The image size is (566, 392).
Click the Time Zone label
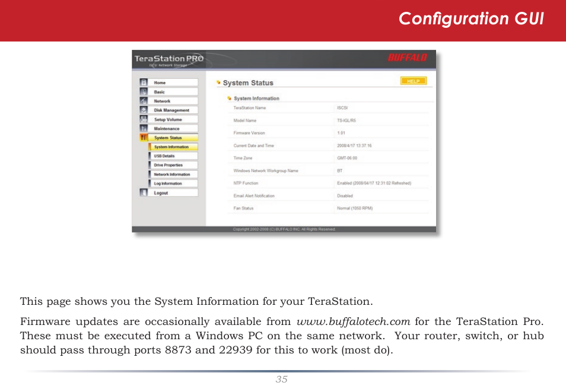(243, 158)
